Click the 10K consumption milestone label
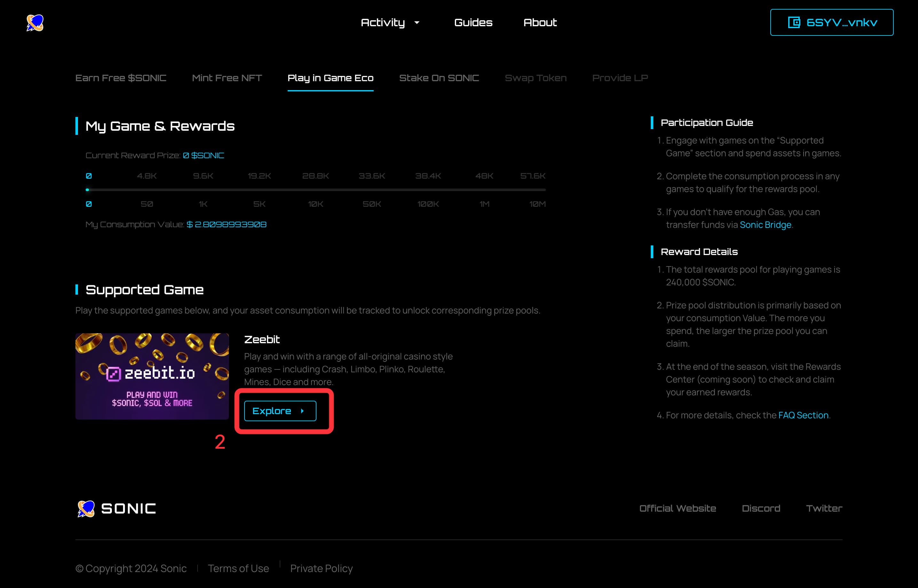 point(315,204)
